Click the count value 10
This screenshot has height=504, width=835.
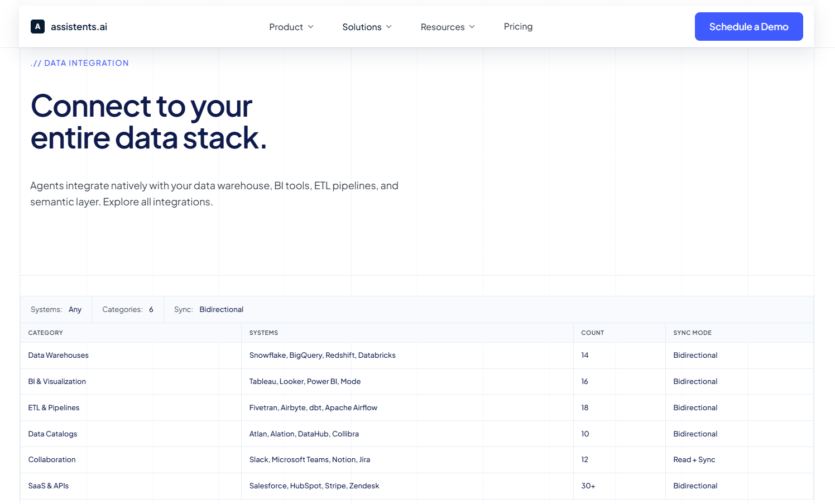pos(585,434)
